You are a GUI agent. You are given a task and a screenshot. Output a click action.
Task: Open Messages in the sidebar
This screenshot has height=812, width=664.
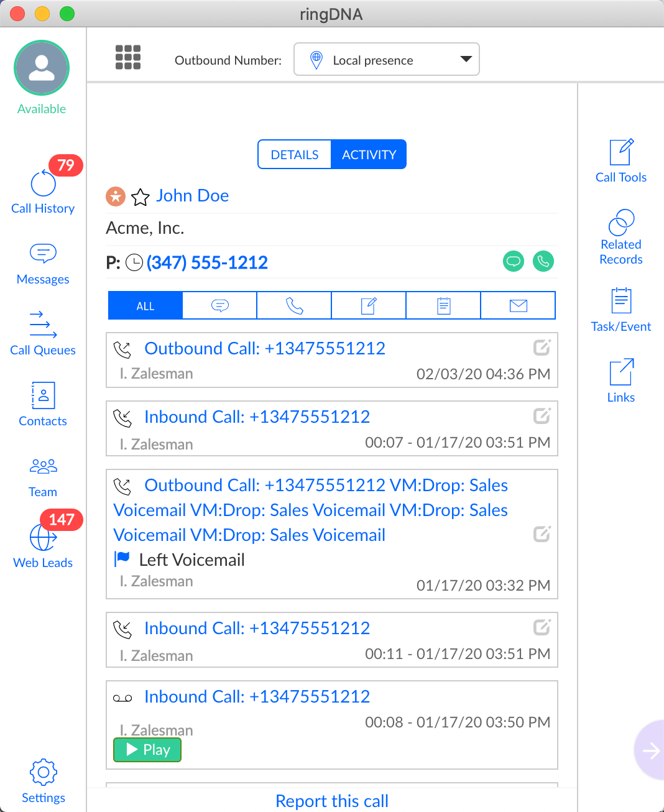(x=43, y=264)
